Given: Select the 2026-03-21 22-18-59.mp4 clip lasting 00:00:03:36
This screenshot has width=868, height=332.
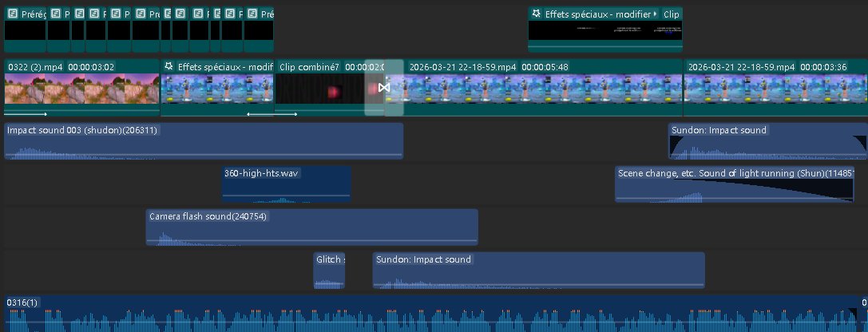Looking at the screenshot, I should pyautogui.click(x=775, y=88).
